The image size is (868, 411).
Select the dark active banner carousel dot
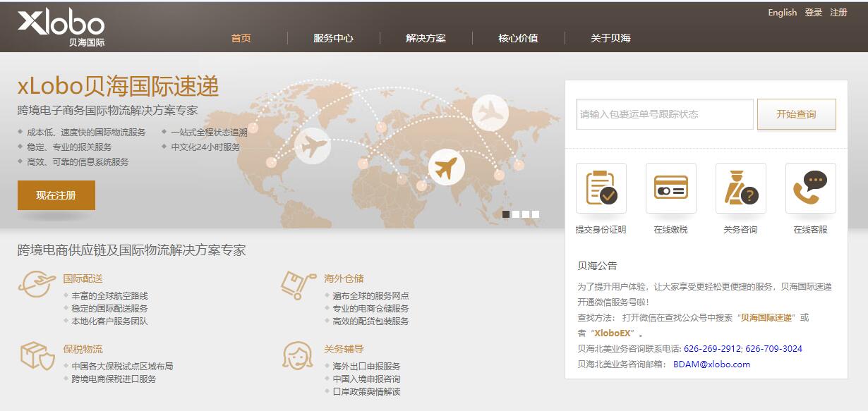point(506,214)
